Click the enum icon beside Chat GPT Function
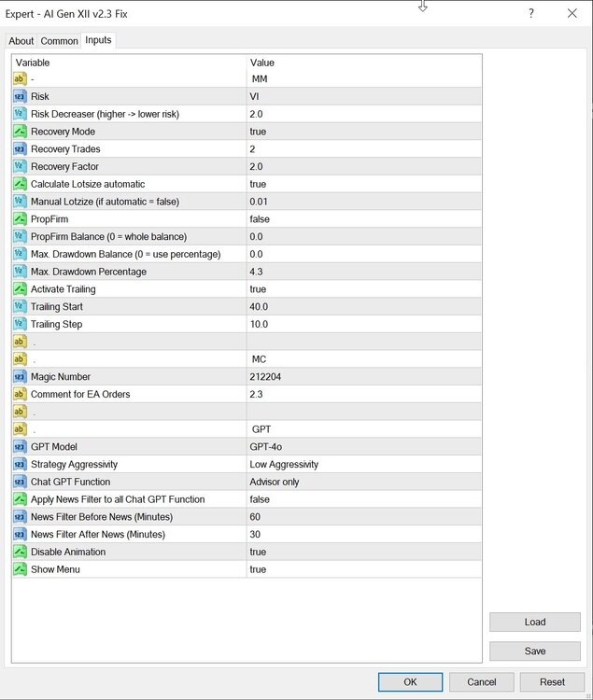Image resolution: width=593 pixels, height=700 pixels. pyautogui.click(x=20, y=482)
